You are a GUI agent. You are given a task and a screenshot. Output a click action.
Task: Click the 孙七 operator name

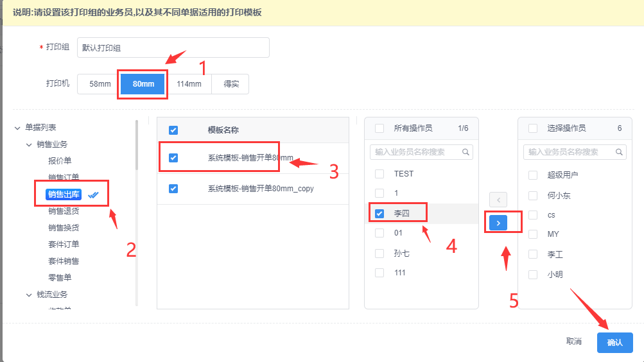point(402,254)
